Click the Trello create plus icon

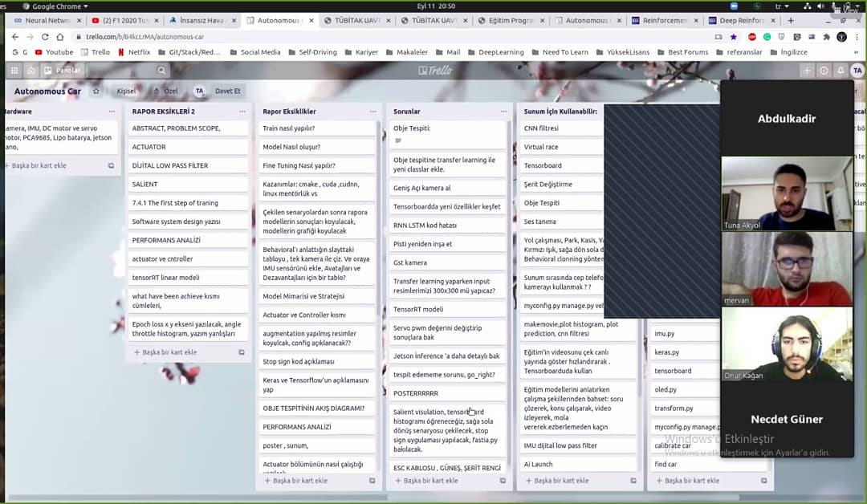click(x=807, y=70)
